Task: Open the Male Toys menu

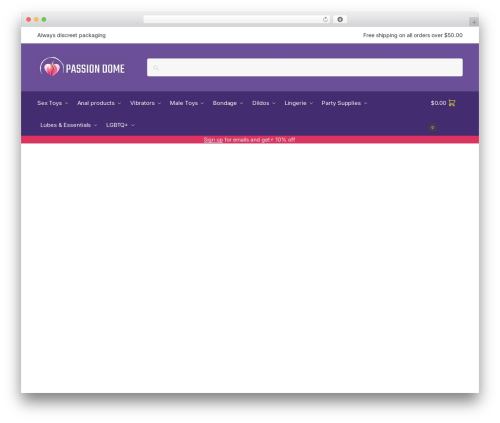Action: point(184,103)
